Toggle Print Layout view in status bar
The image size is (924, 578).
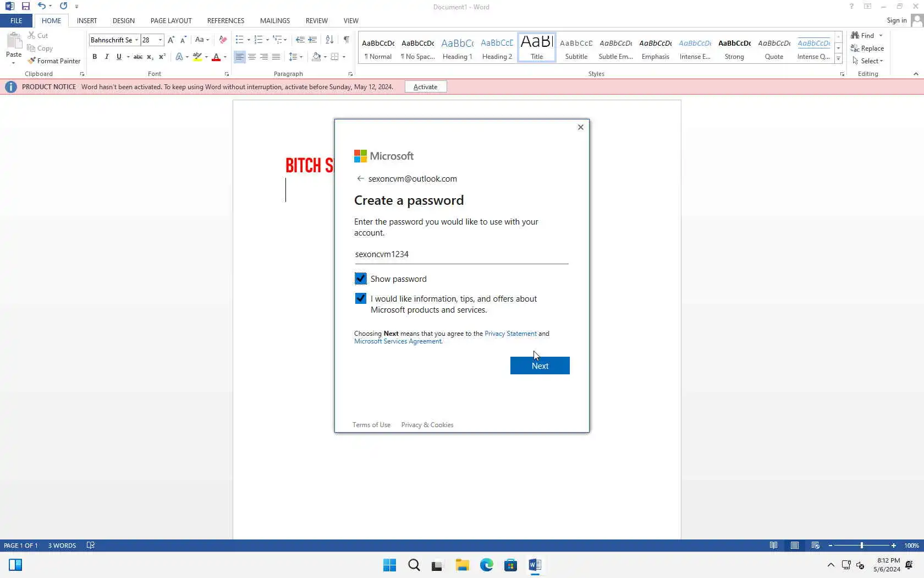(x=794, y=546)
